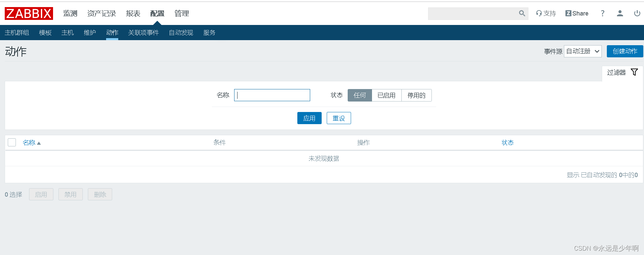Go to the 模板 submenu

click(45, 33)
